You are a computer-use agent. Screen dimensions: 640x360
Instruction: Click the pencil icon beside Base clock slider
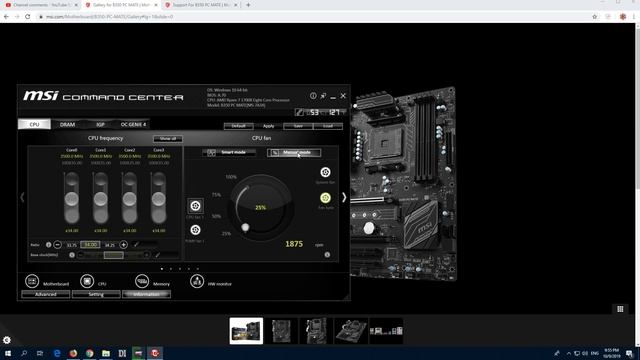157,255
